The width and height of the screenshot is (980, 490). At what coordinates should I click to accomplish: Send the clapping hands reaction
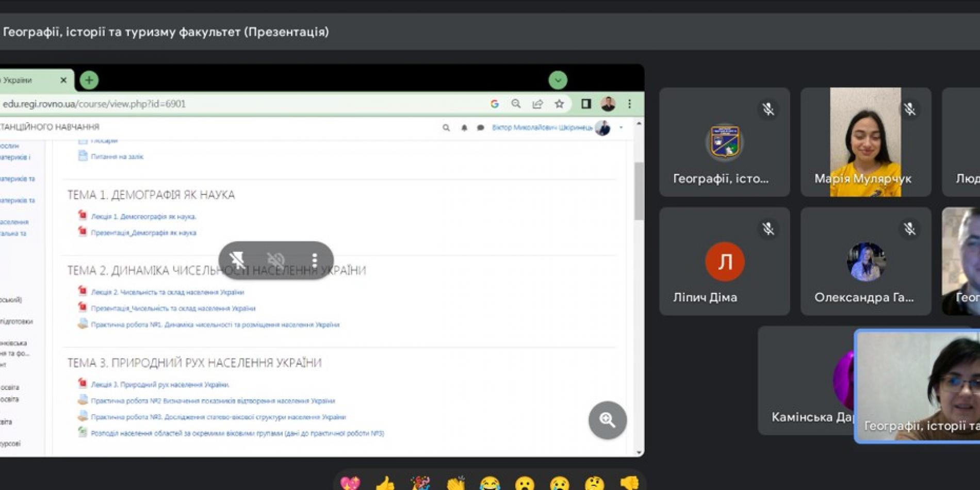point(455,484)
